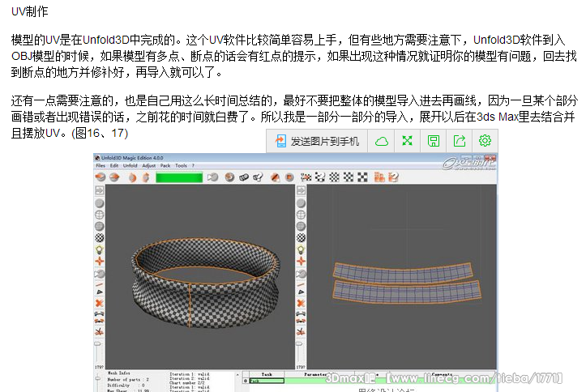Open the Adjust menu
586x392 pixels.
[149, 165]
